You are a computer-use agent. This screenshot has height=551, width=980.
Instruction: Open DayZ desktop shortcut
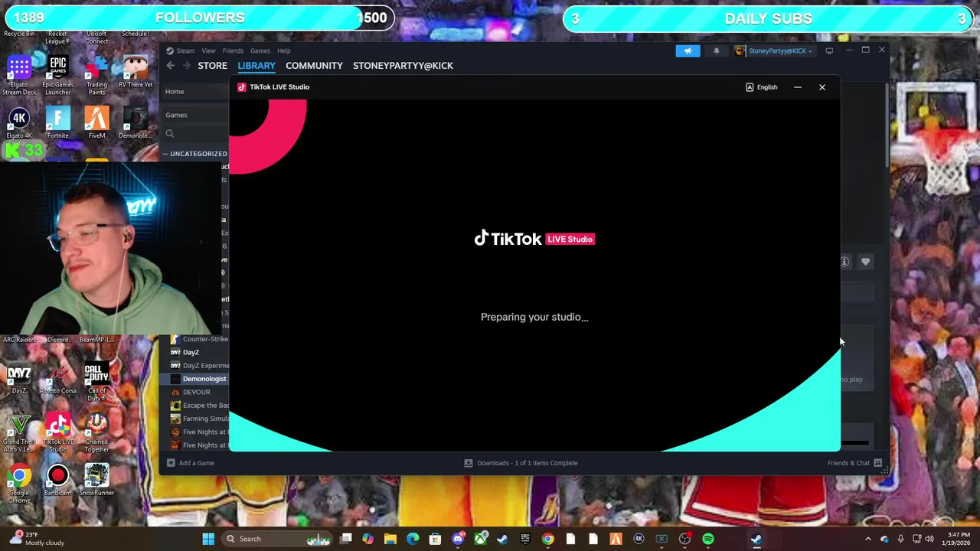[19, 379]
